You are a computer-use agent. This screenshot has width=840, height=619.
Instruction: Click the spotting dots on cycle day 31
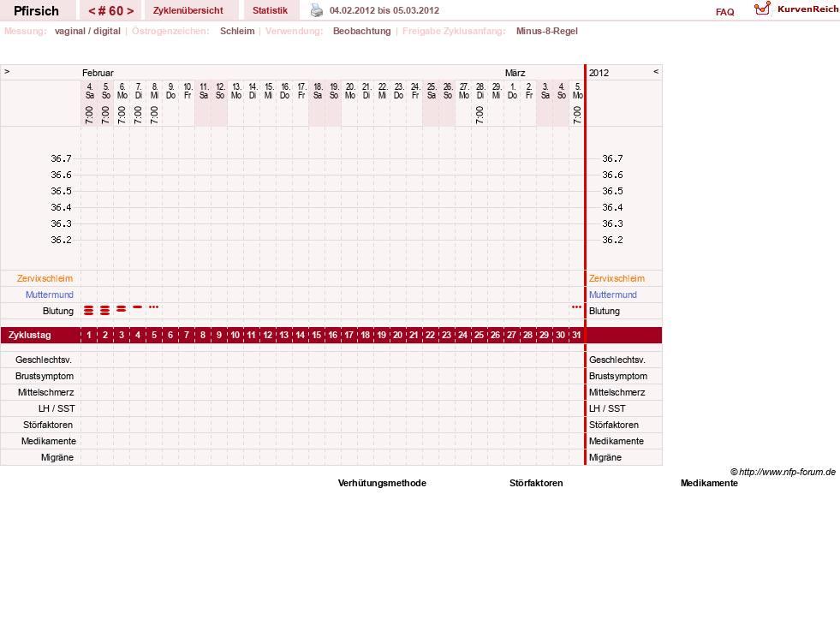click(x=576, y=307)
